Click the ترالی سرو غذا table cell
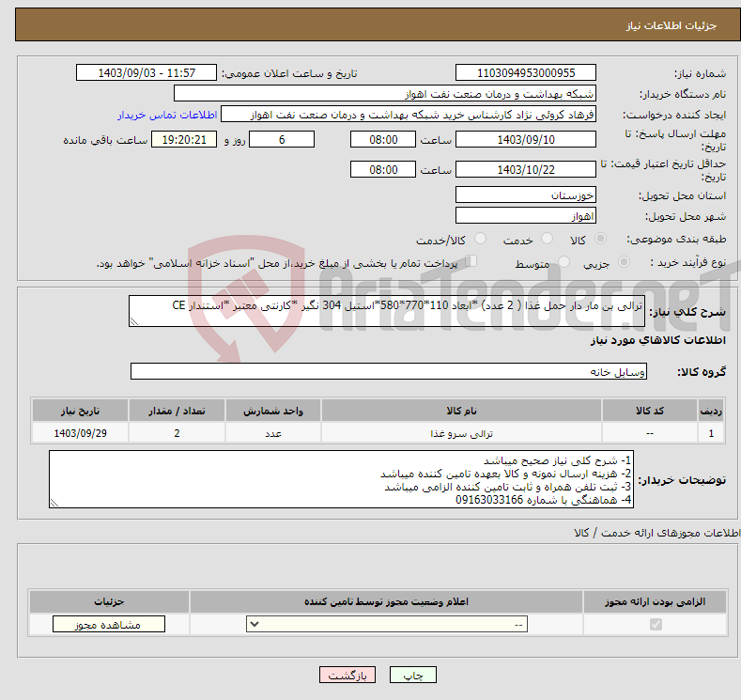This screenshot has width=741, height=700. point(461,433)
